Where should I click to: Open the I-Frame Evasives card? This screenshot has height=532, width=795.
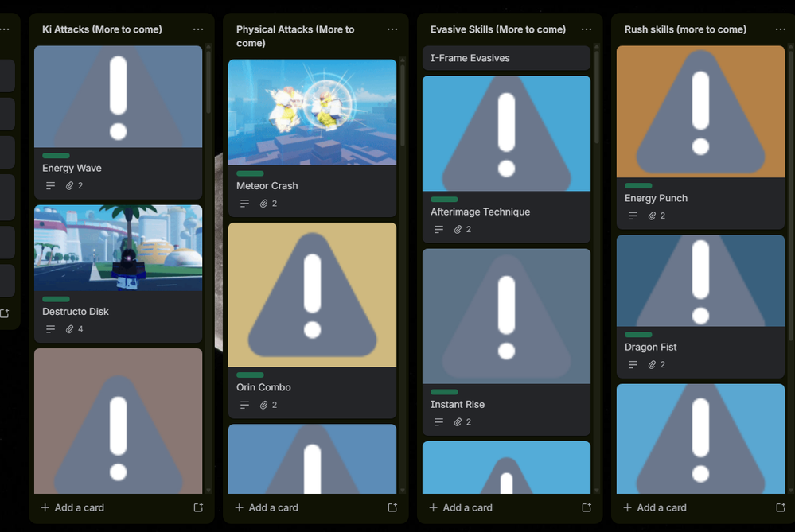(506, 58)
